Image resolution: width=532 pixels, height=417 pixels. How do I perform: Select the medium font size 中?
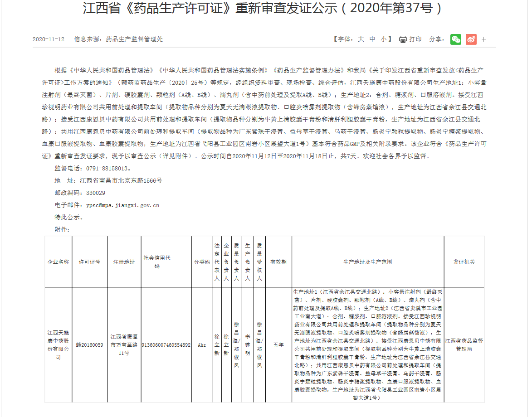pos(372,39)
